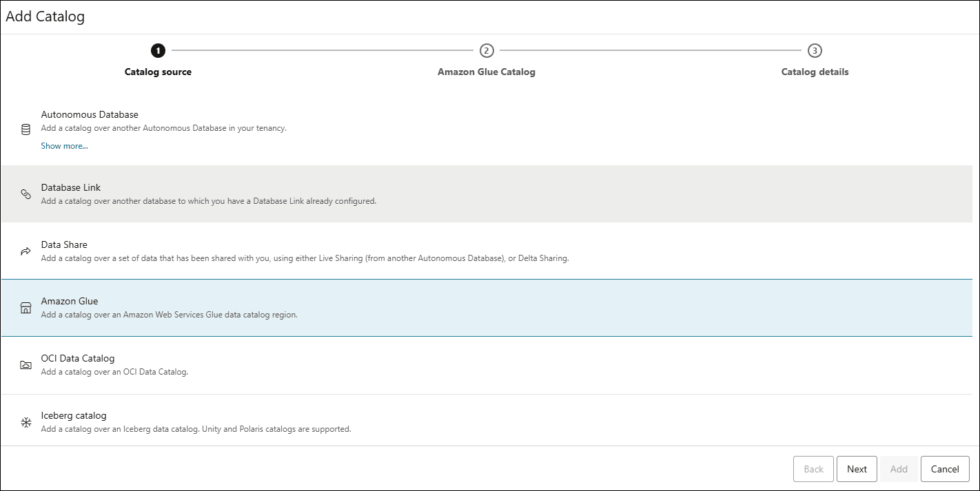
Task: Click the OCI Data Catalog icon
Action: click(25, 364)
